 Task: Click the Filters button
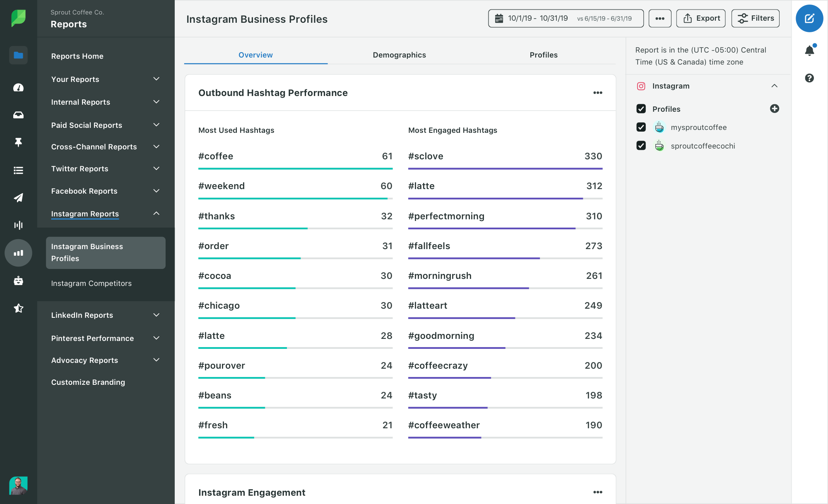758,18
